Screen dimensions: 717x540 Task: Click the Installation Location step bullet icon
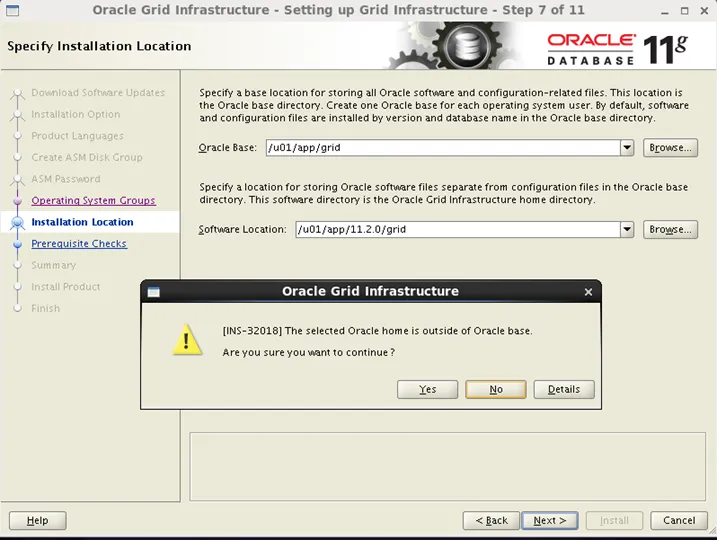click(17, 223)
